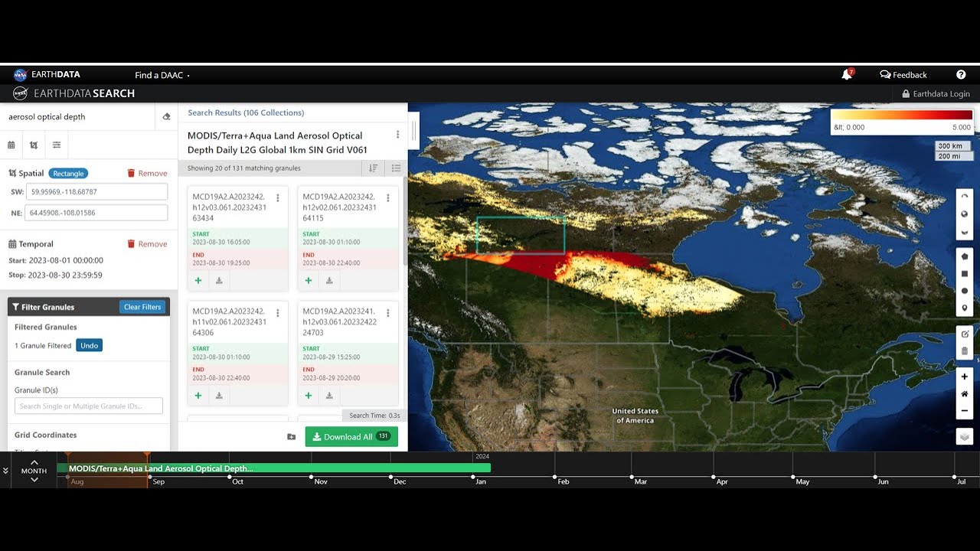Click the SW coordinate input field

tap(96, 191)
